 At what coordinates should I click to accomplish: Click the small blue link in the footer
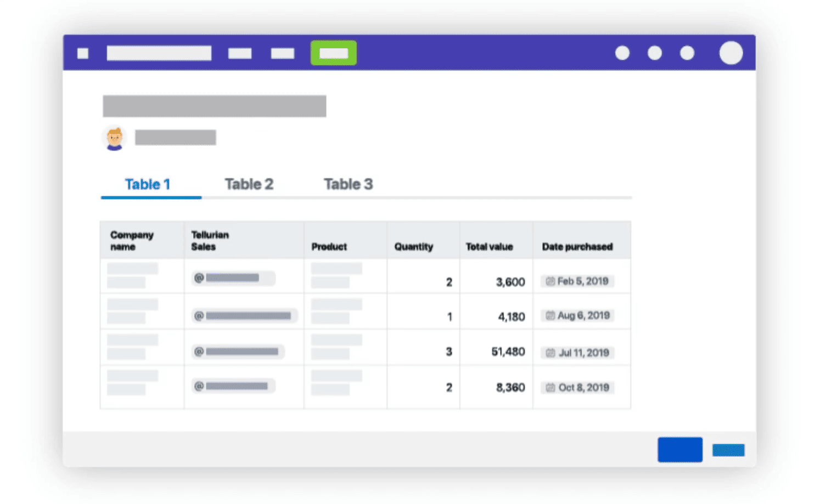point(728,450)
